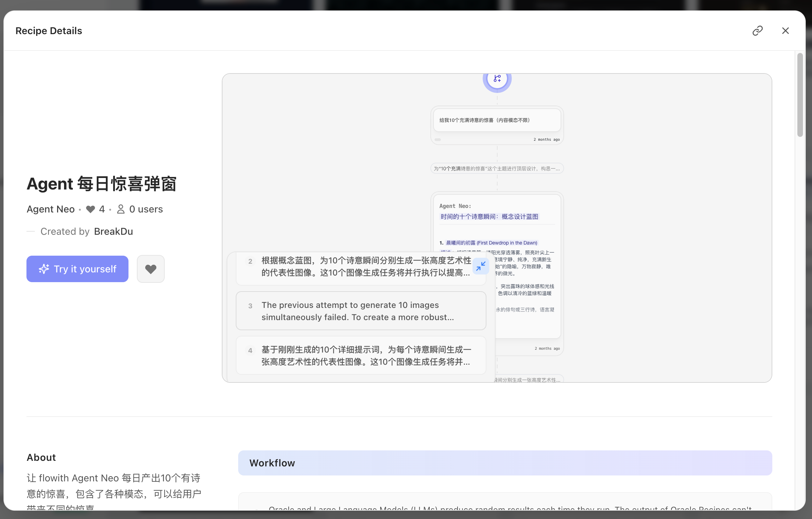Click the branch node icon at canvas top
The image size is (812, 519).
pos(497,79)
